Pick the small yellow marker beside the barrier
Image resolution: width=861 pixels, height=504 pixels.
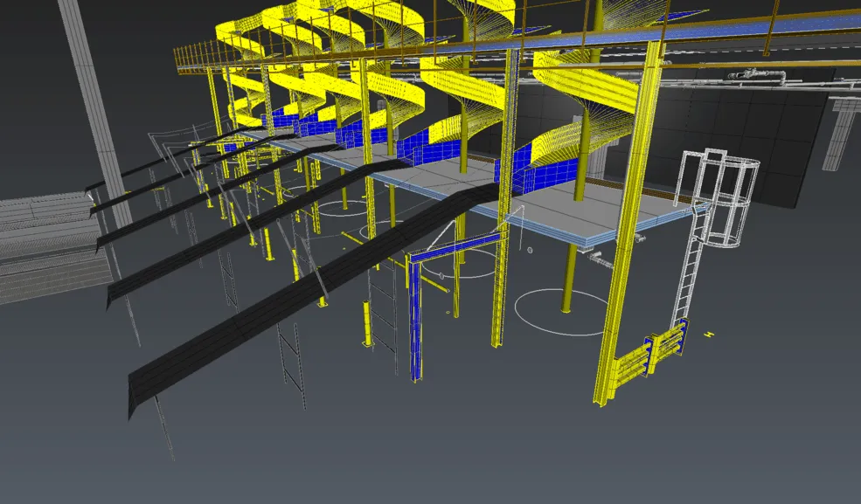[710, 334]
